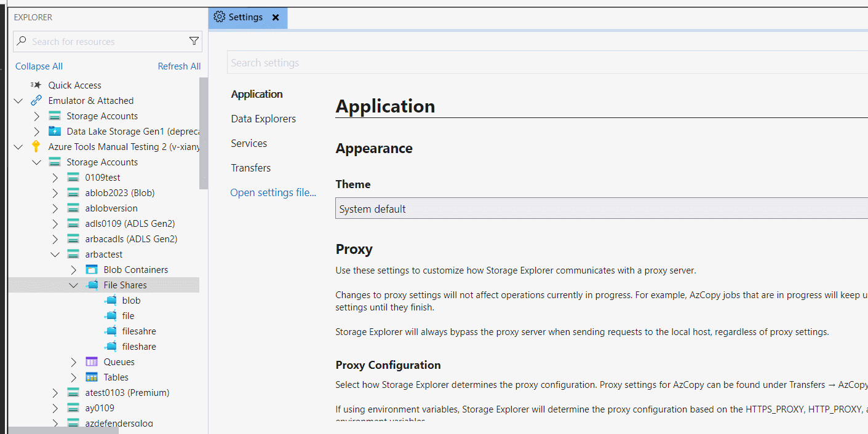Switch to Data Explorers settings section
This screenshot has width=868, height=434.
pos(263,119)
